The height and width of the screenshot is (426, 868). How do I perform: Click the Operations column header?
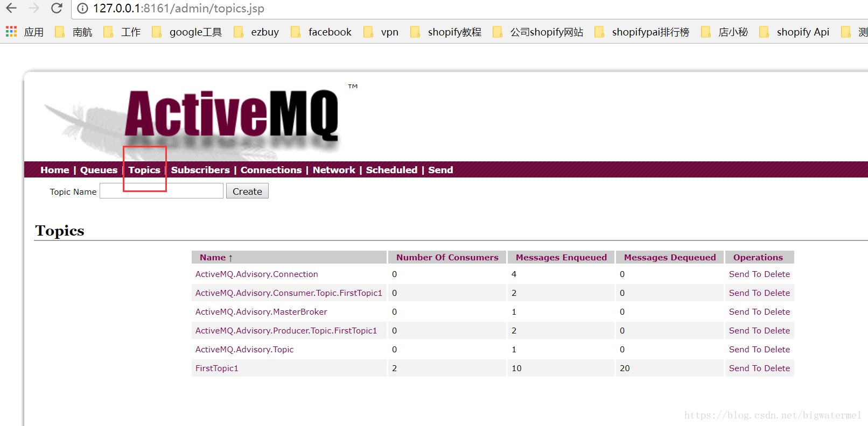coord(758,257)
